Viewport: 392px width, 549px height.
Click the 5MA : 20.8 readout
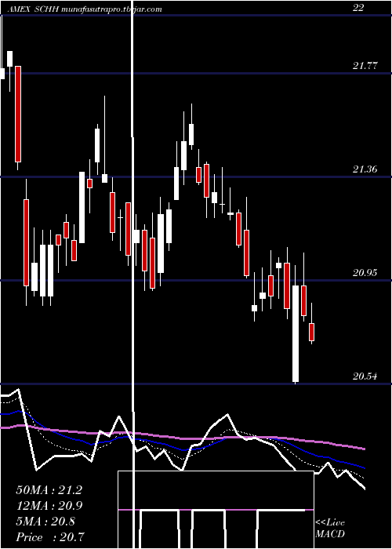pyautogui.click(x=45, y=522)
